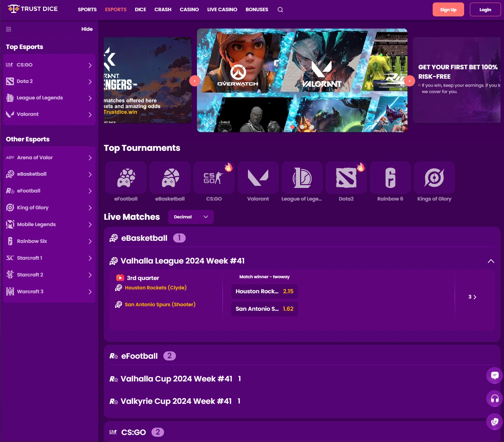The height and width of the screenshot is (442, 504).
Task: Open the bottom floating bet slip icon
Action: [x=495, y=422]
